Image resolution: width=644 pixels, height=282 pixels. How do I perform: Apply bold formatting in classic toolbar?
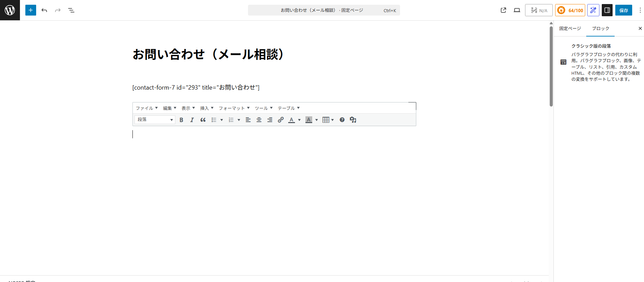[x=181, y=120]
